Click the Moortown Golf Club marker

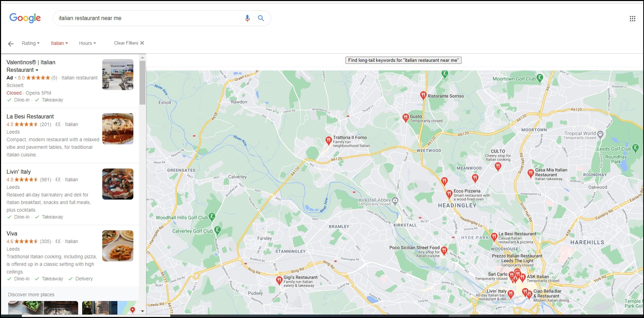coord(540,78)
